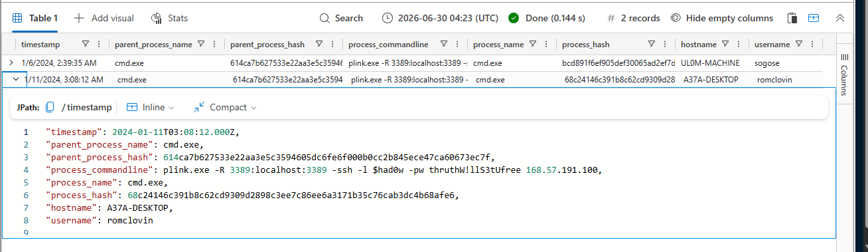Open the timestamp column menu dots
This screenshot has height=252, width=868.
(x=99, y=45)
